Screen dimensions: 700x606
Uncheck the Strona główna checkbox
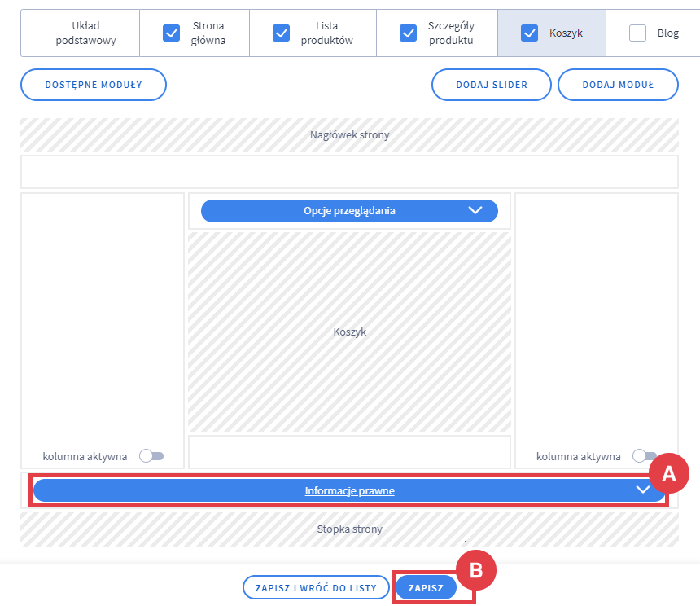171,33
